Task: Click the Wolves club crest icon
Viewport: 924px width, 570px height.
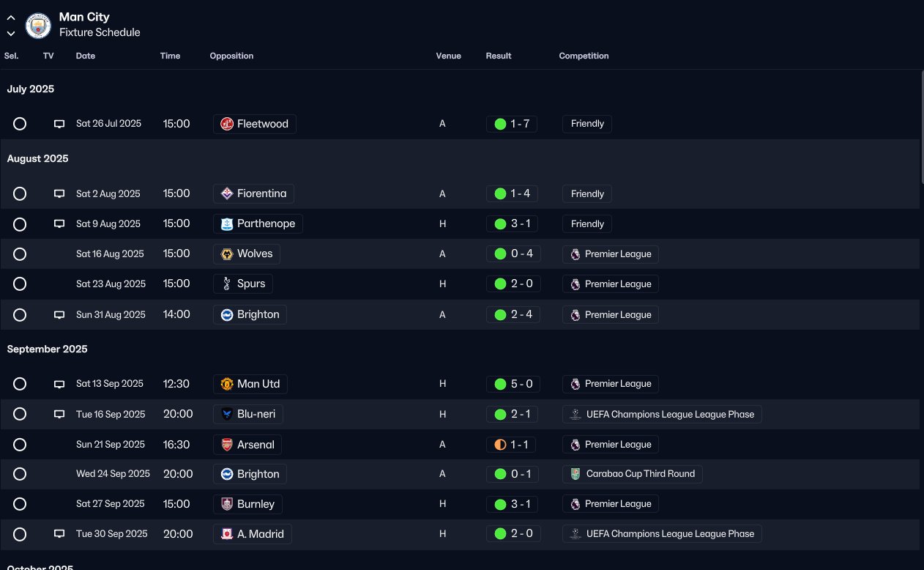Action: [227, 253]
